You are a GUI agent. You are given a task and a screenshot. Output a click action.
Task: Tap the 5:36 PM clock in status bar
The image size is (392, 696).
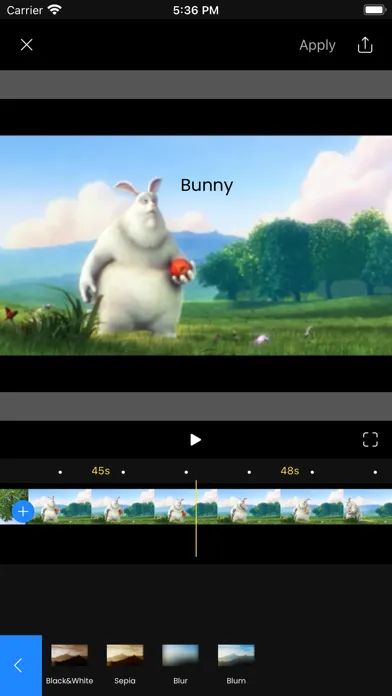point(196,10)
